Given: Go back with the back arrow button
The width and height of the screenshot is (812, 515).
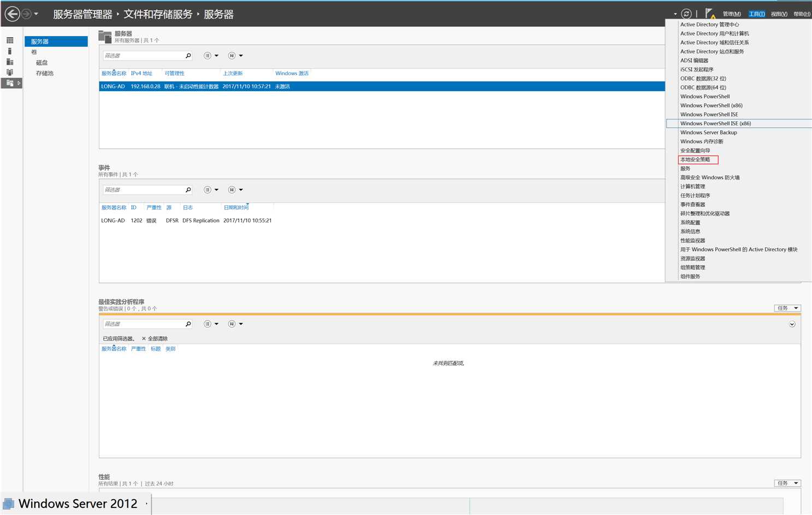Looking at the screenshot, I should (x=12, y=14).
